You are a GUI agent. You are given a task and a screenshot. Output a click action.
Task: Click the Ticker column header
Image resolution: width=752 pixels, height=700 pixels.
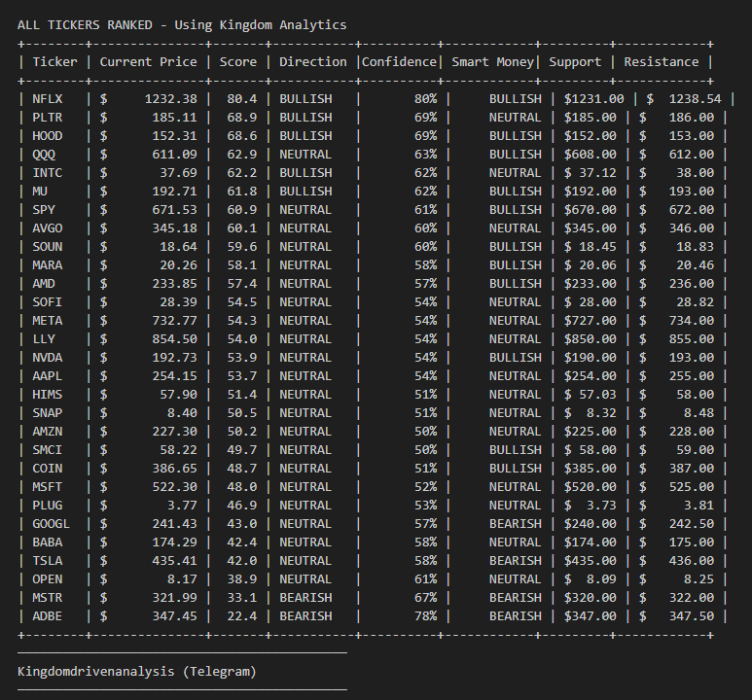point(54,61)
